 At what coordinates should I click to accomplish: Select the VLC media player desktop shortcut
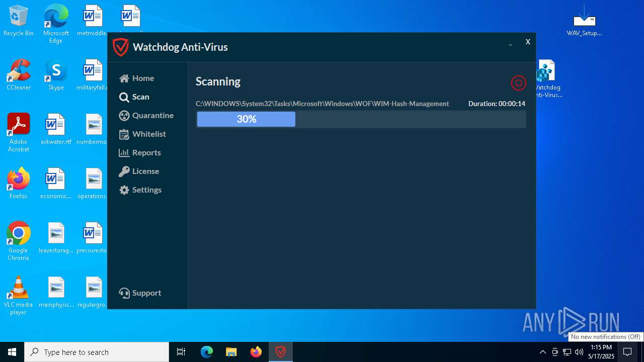(19, 296)
